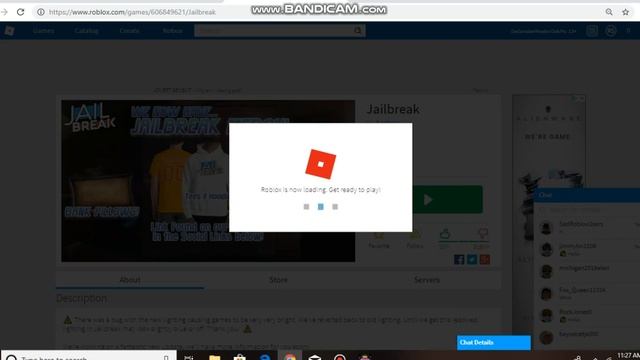The width and height of the screenshot is (640, 360).
Task: Click the Follow icon under play button
Action: [x=415, y=235]
